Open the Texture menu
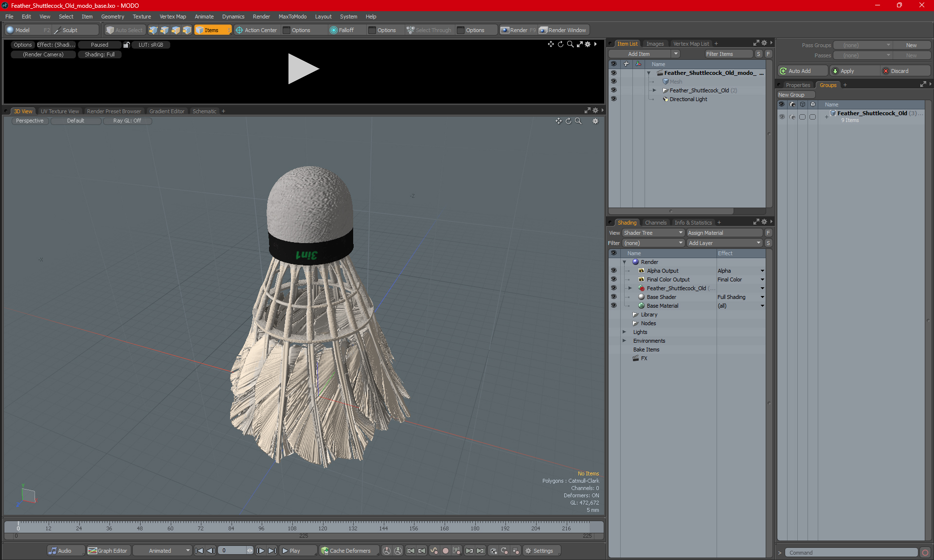 click(x=142, y=17)
